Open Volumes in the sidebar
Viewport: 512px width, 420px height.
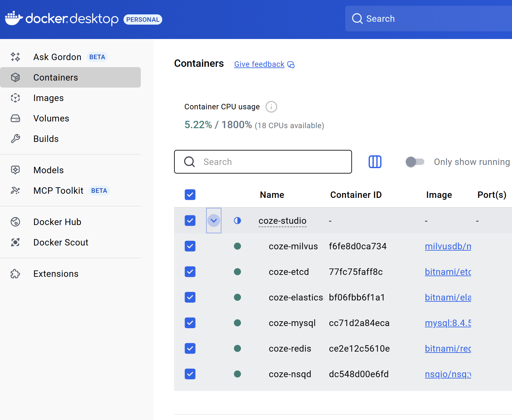pos(70,118)
